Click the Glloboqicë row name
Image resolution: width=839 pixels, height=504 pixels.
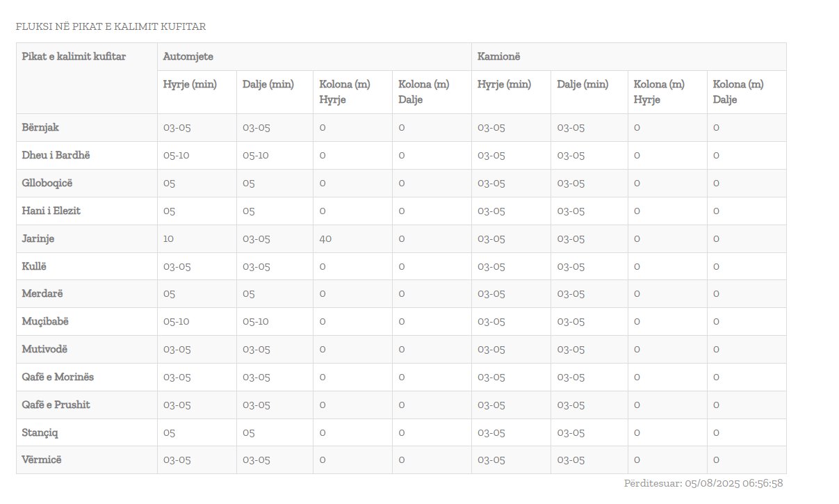click(x=47, y=184)
